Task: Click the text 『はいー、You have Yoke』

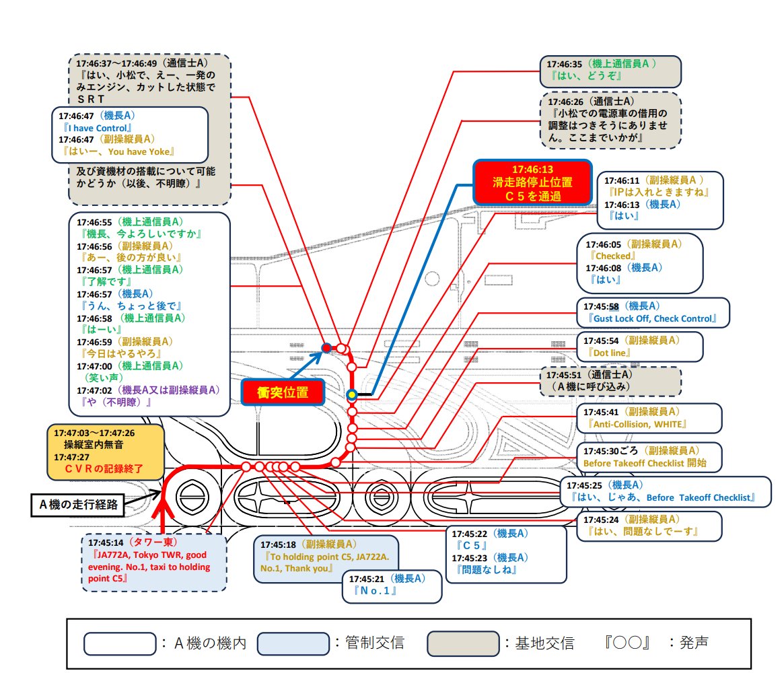Action: (118, 151)
